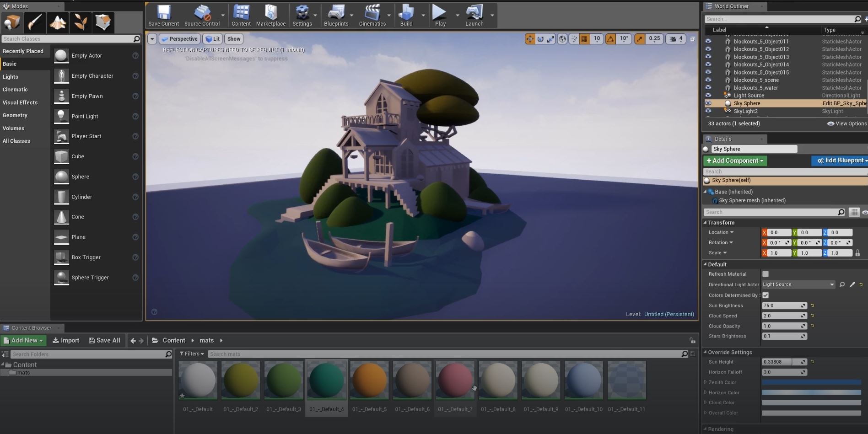Uncheck Colors Determined By Sun checkbox
868x434 pixels.
point(766,295)
